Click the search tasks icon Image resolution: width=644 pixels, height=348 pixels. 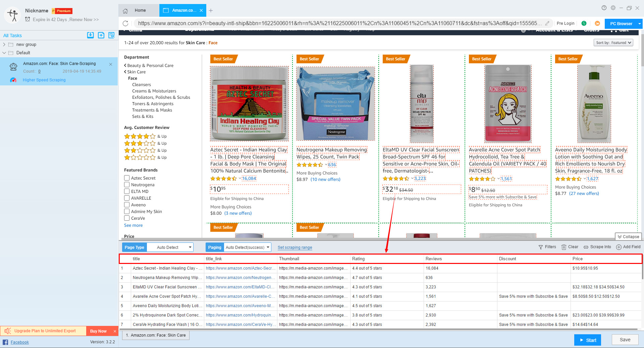[x=111, y=35]
